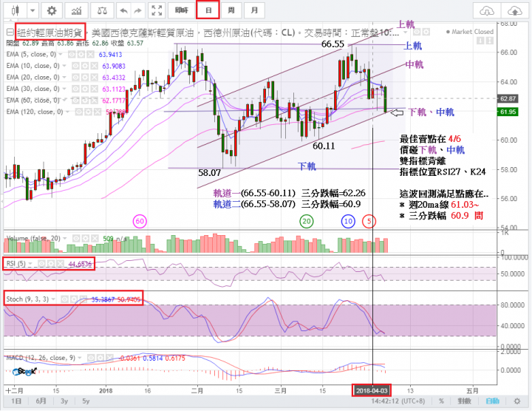This screenshot has height=411, width=532.
Task: Open settings for EMA (10, close, 0)
Action: (84, 66)
